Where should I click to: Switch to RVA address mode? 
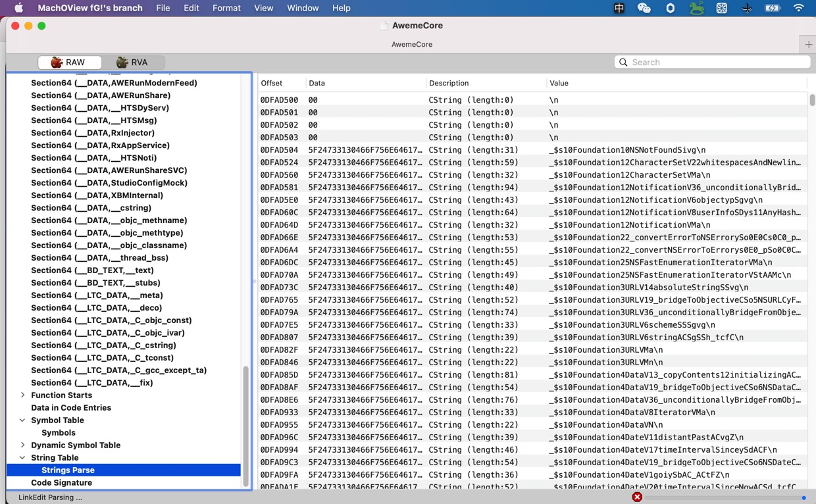(x=132, y=62)
